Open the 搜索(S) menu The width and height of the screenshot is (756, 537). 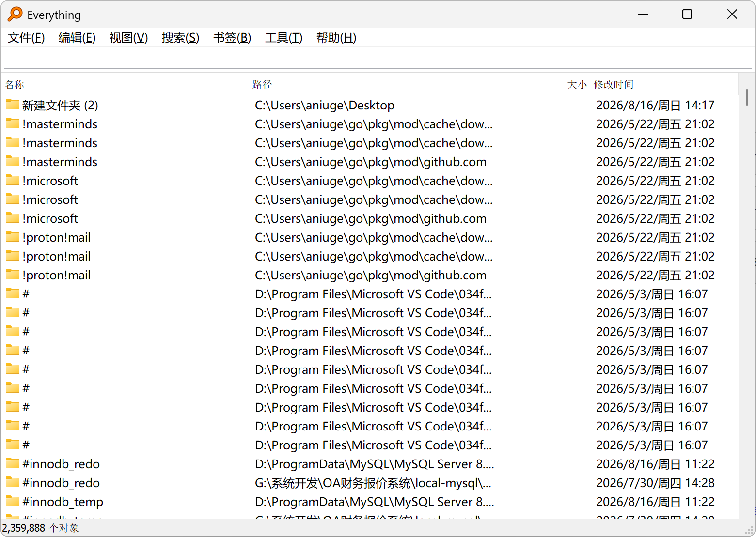(x=180, y=38)
